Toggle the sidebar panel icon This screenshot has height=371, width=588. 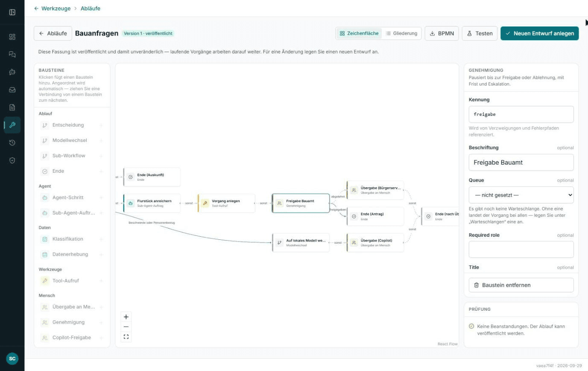[x=12, y=12]
